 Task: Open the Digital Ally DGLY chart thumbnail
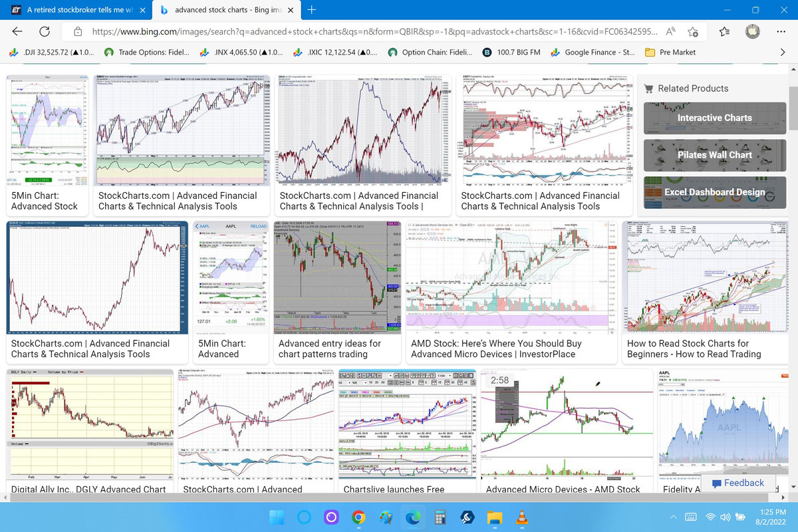90,424
